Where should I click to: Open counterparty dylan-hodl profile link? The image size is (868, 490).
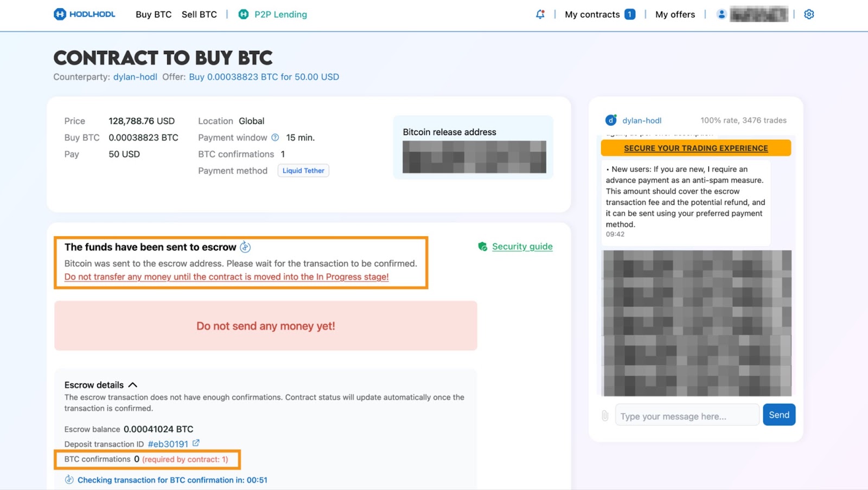pos(135,77)
